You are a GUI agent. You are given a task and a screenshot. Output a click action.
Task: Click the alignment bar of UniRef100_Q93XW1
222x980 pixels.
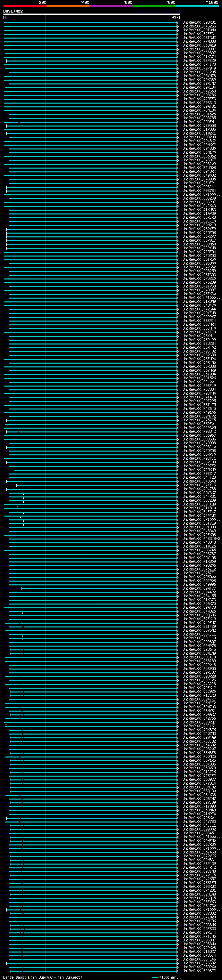pos(91,23)
